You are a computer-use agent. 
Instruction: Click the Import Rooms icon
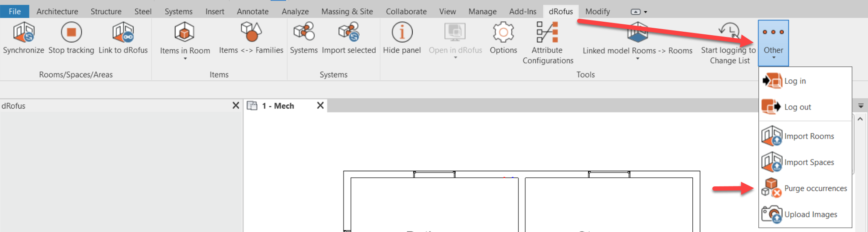coord(772,136)
